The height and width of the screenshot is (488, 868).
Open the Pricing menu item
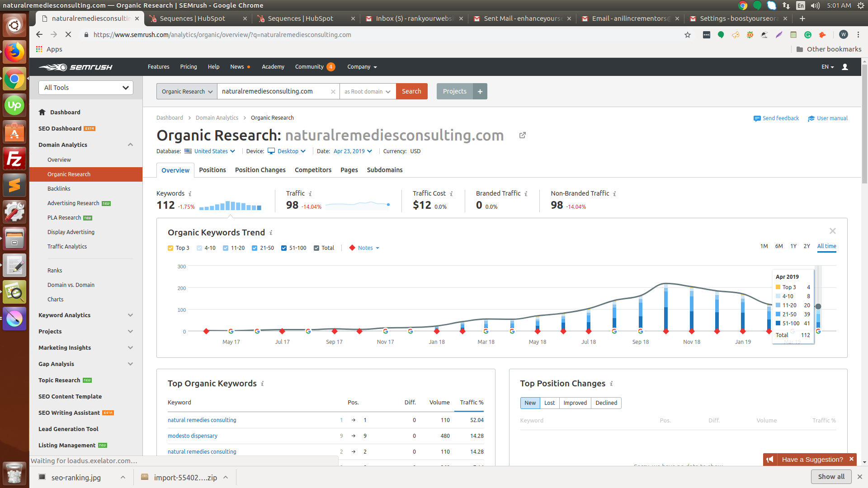189,67
